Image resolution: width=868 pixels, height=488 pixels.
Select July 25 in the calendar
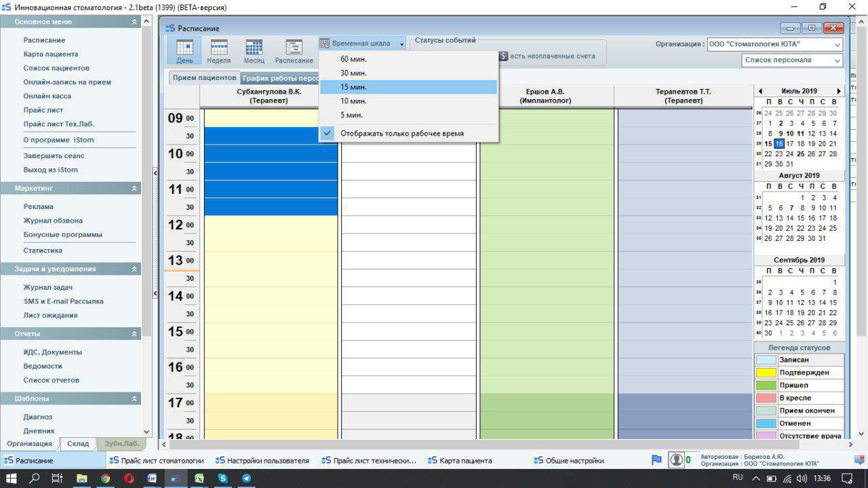[801, 154]
